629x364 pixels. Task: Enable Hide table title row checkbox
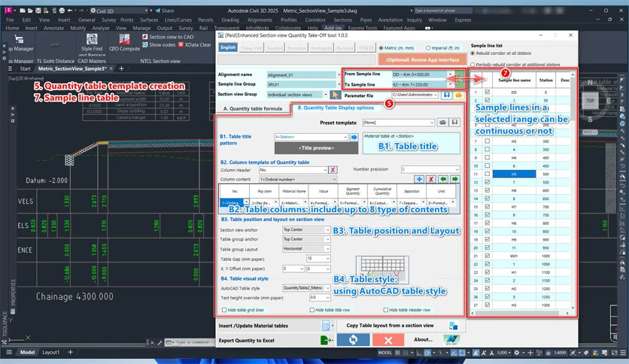(311, 310)
